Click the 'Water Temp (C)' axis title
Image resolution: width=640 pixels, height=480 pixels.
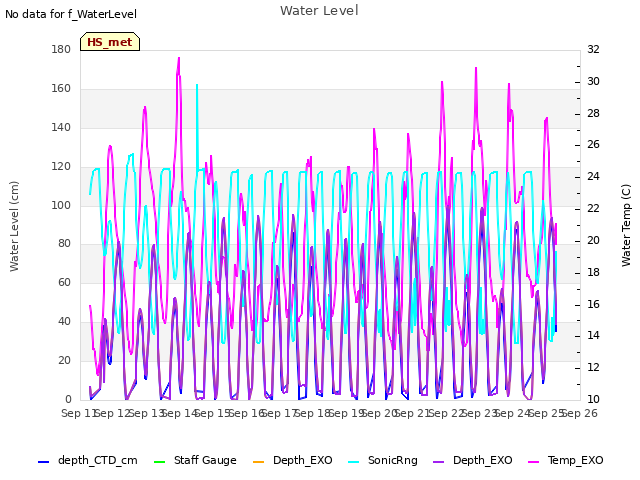point(626,225)
